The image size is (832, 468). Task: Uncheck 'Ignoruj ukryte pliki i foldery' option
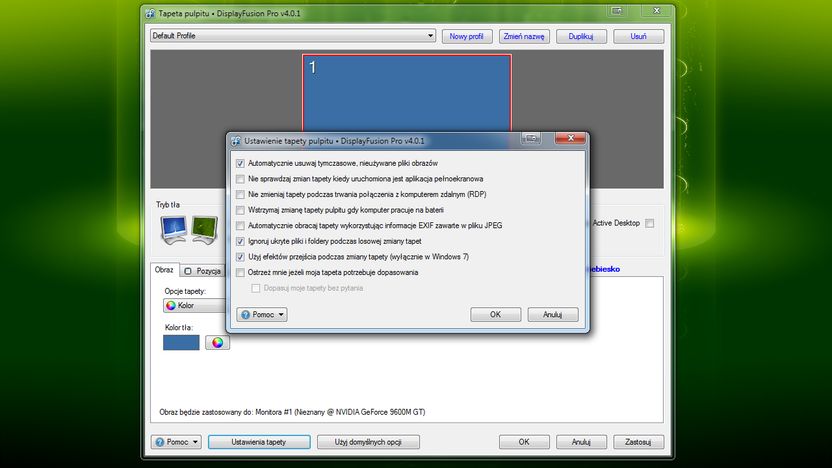pyautogui.click(x=240, y=241)
